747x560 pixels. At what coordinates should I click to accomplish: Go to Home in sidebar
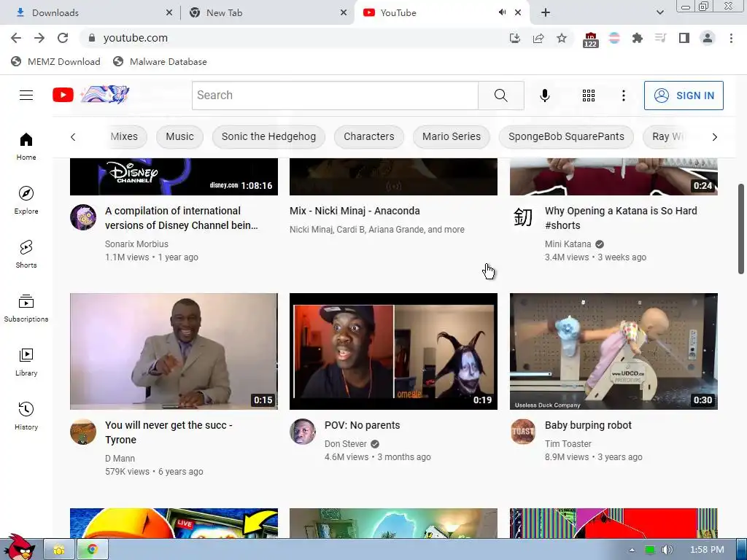(26, 146)
